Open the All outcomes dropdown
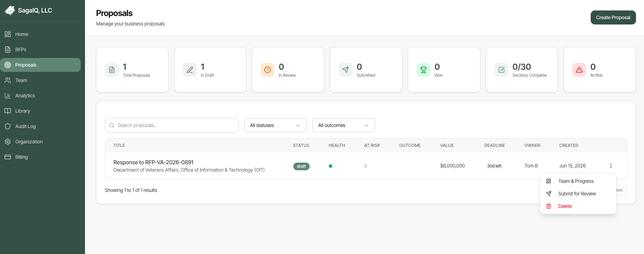Image resolution: width=644 pixels, height=254 pixels. pyautogui.click(x=344, y=125)
